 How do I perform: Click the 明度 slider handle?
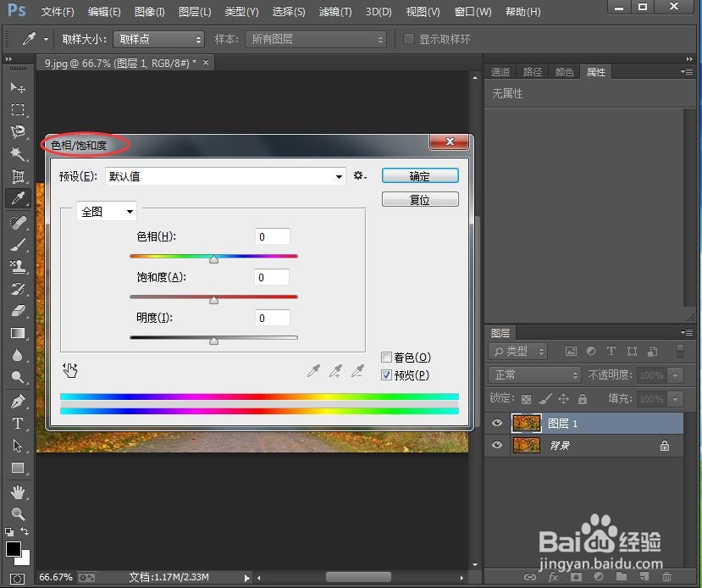click(214, 341)
